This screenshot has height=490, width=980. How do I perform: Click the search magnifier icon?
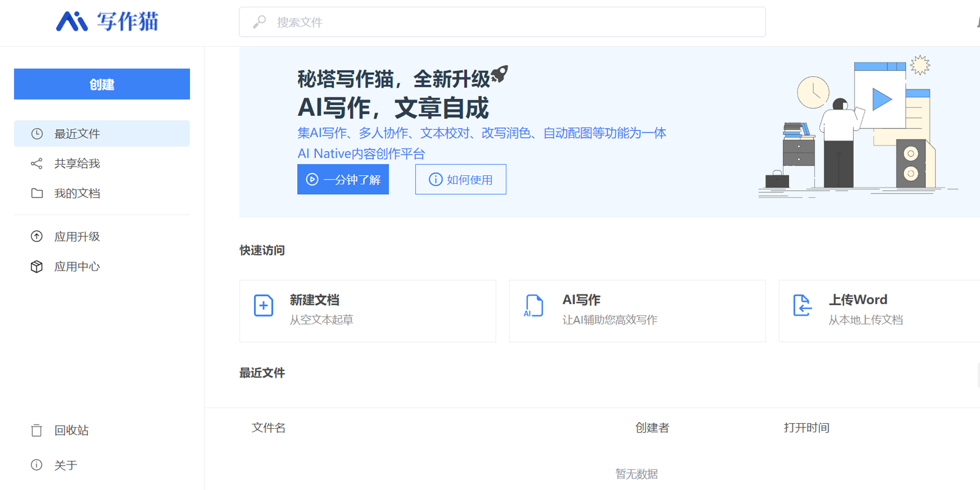click(260, 22)
